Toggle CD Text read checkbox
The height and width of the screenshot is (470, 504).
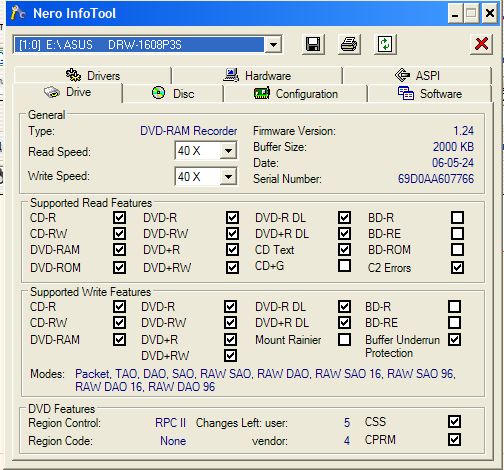344,250
